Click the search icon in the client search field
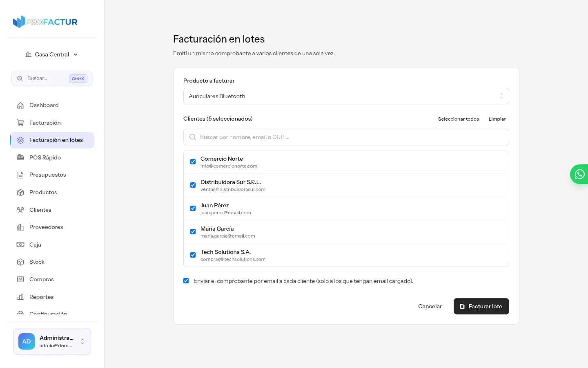 (x=193, y=137)
